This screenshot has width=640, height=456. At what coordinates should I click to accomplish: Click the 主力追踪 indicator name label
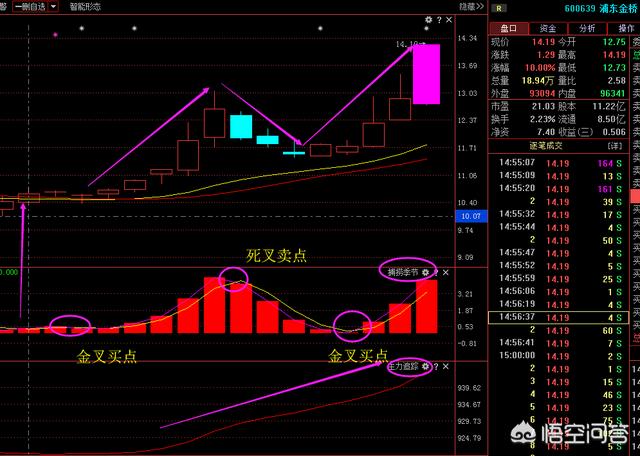(x=404, y=367)
